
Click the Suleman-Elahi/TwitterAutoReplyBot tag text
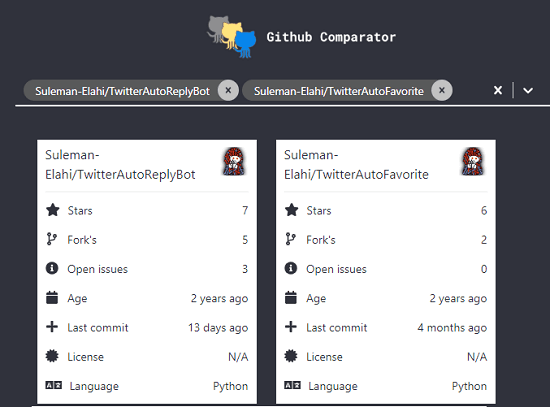tap(122, 91)
